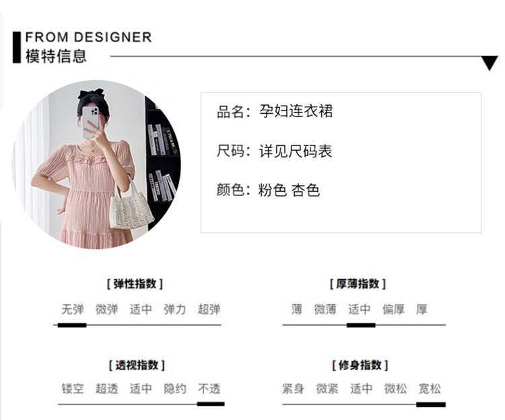The width and height of the screenshot is (505, 420).
Task: Select 无弹 on the elasticity scale
Action: [x=73, y=310]
